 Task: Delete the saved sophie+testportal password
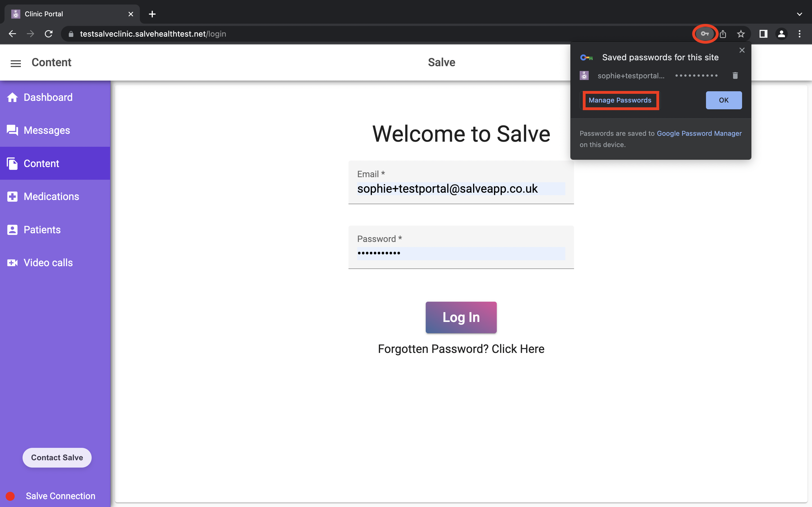(x=735, y=75)
